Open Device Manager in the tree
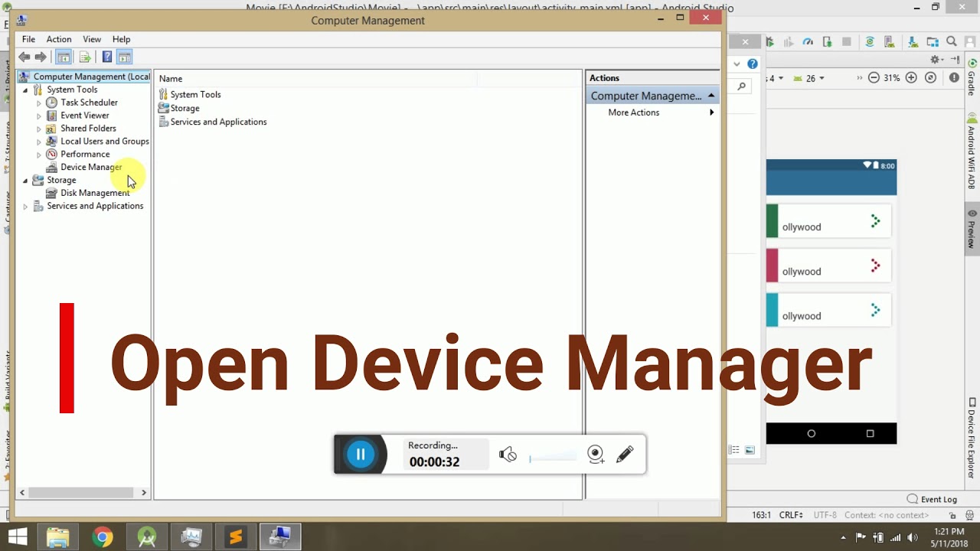This screenshot has width=980, height=551. tap(90, 167)
